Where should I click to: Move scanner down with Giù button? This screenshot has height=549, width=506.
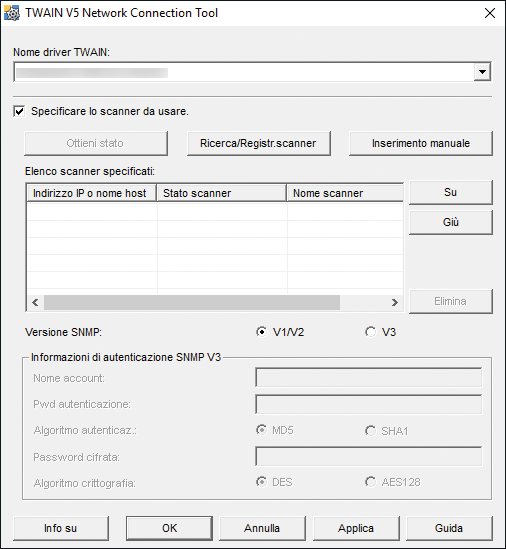pos(451,222)
